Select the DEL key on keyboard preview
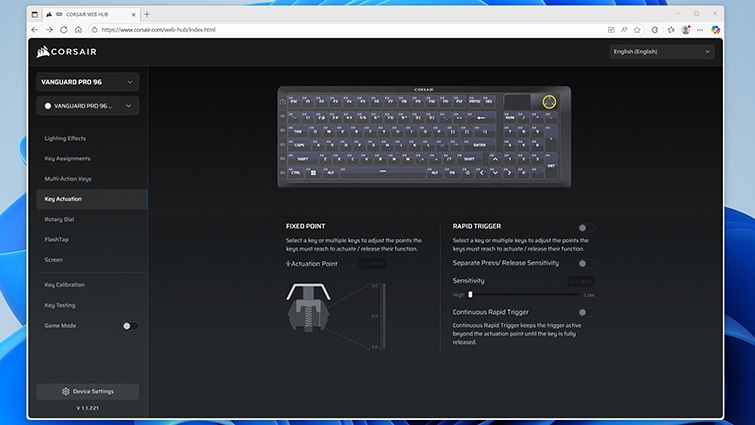The width and height of the screenshot is (755, 425). click(489, 101)
